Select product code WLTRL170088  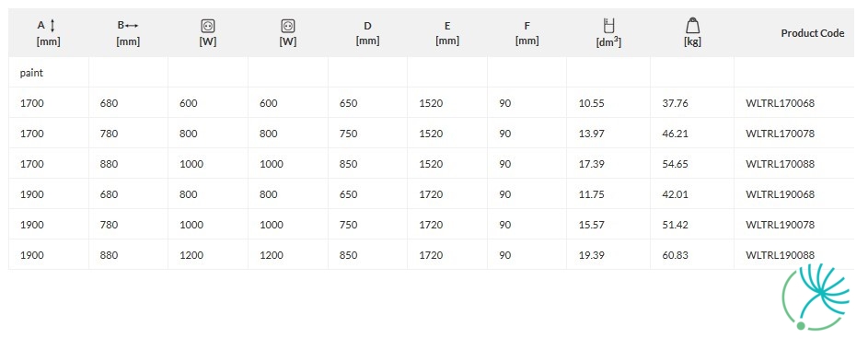[780, 164]
